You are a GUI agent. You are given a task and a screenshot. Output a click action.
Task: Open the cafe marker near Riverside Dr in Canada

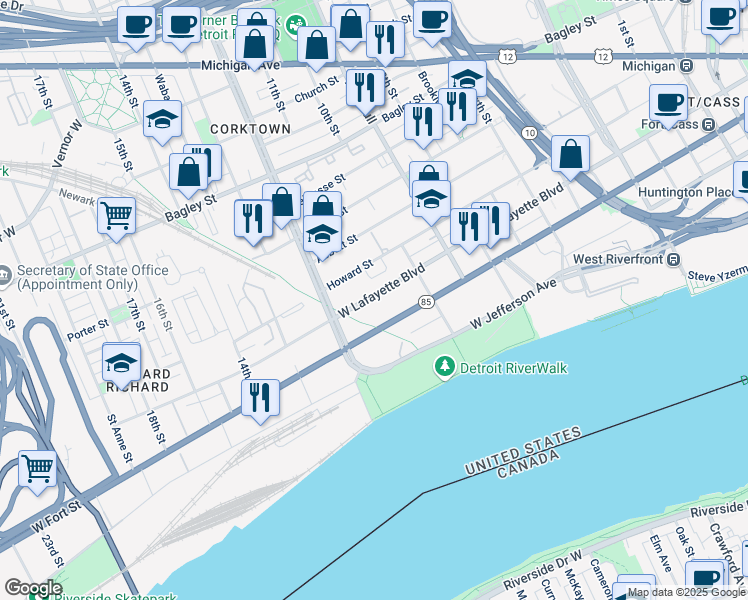705,579
